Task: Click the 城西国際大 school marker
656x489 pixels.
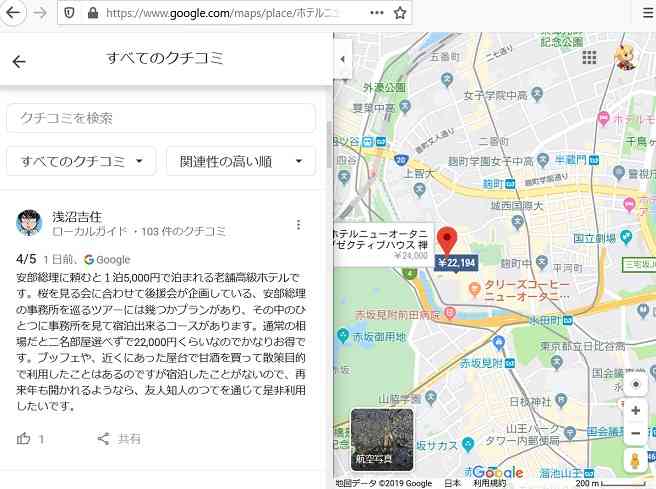Action: click(x=518, y=221)
